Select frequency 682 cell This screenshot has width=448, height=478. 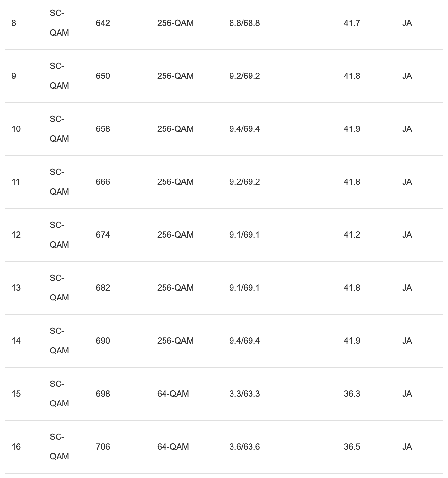[103, 288]
